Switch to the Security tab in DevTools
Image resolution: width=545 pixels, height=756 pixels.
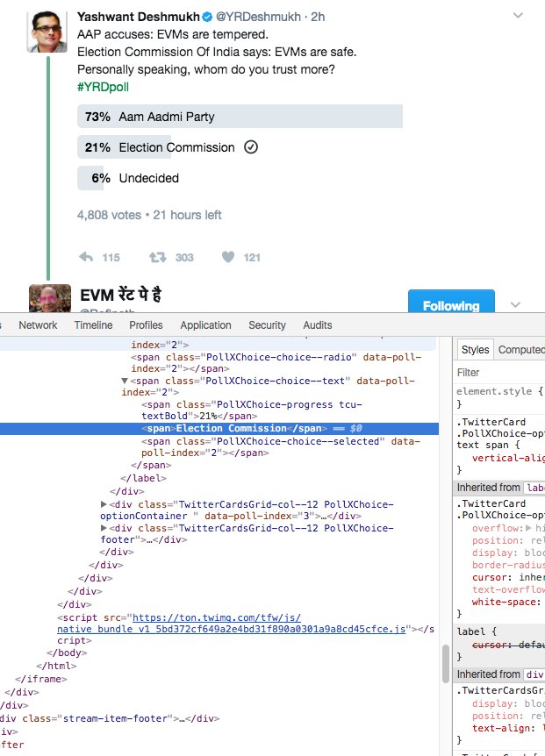[x=267, y=325]
